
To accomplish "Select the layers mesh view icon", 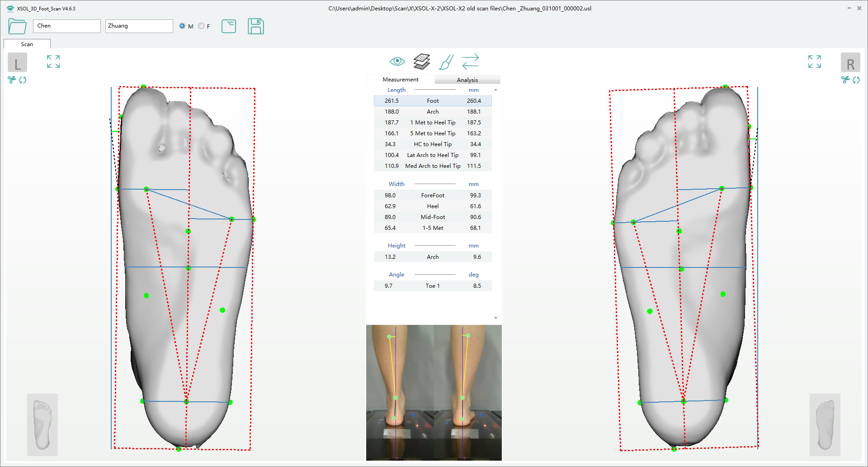I will tap(421, 62).
